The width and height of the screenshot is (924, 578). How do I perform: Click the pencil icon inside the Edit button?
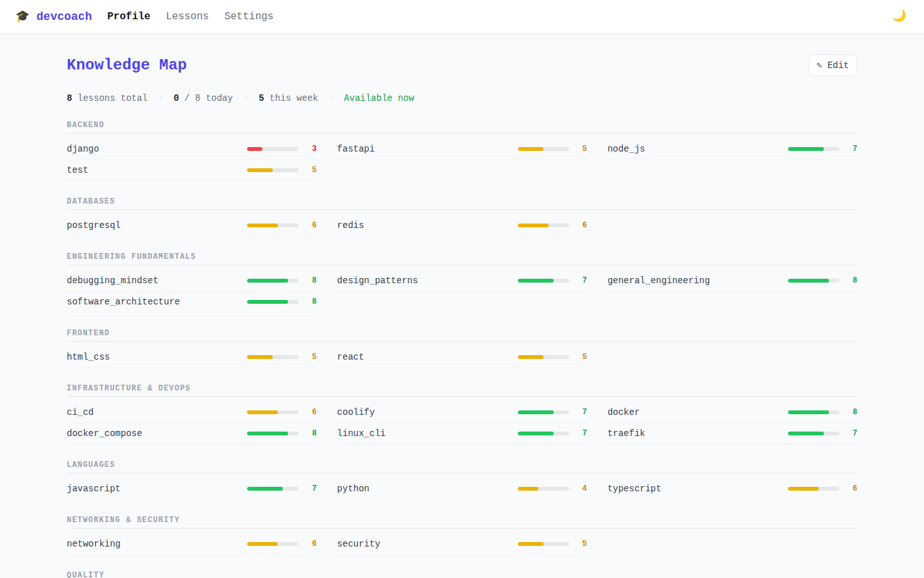tap(820, 65)
